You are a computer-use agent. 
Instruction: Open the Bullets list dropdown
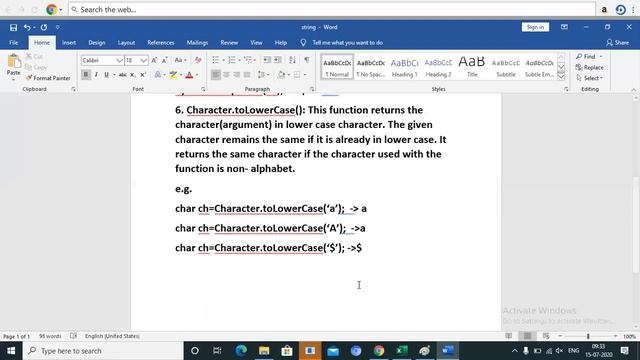point(224,60)
